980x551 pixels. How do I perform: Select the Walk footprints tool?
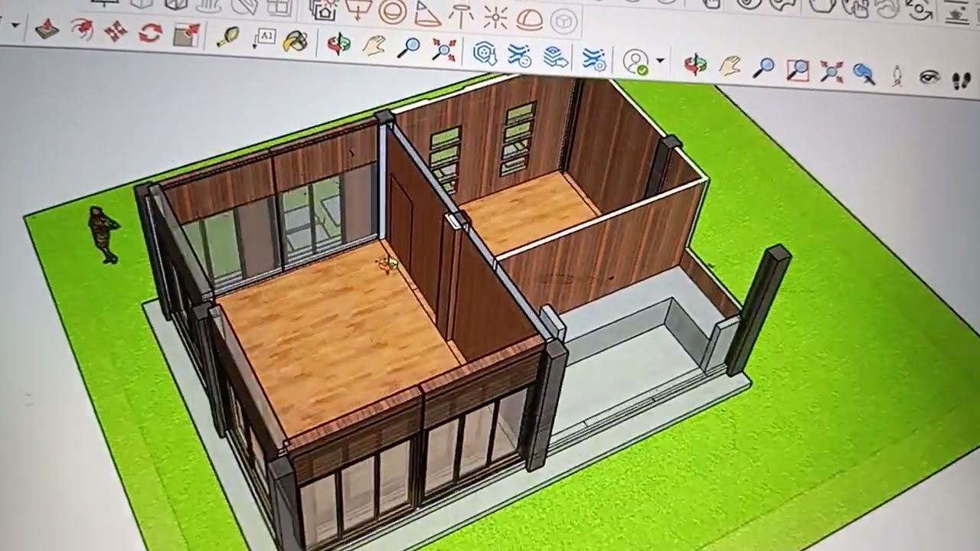coord(962,80)
